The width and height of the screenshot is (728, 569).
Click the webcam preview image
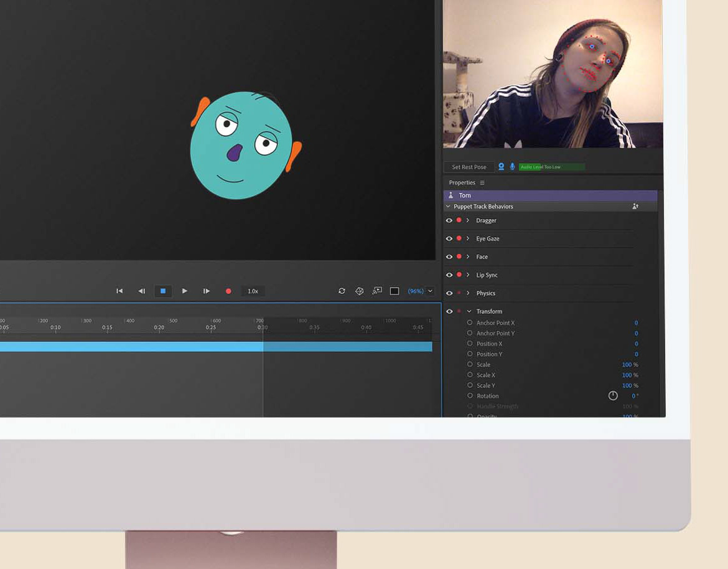(x=553, y=74)
